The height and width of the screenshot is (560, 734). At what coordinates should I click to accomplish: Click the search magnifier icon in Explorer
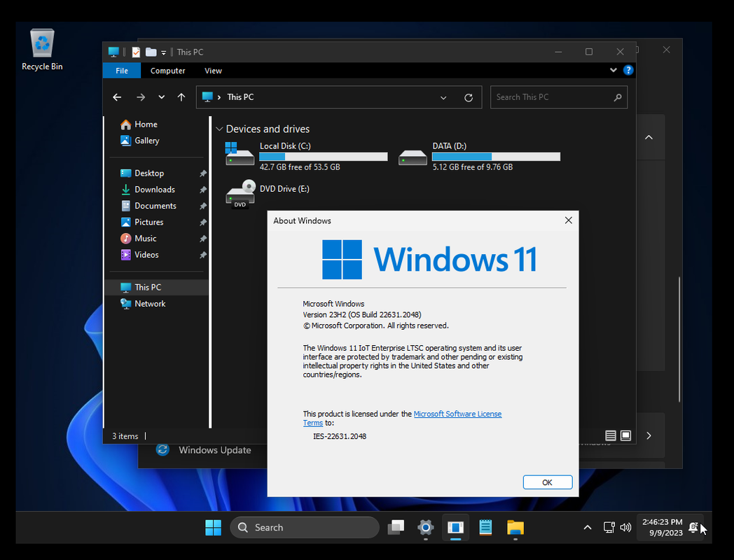(x=618, y=97)
